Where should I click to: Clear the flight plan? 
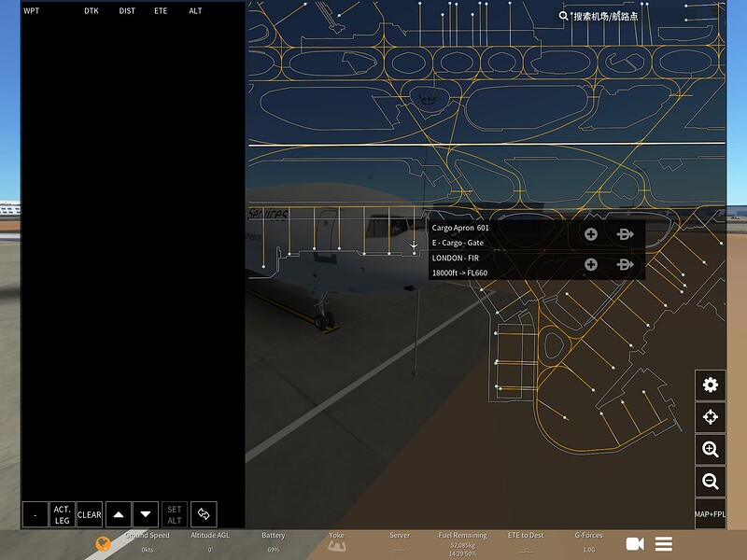click(89, 514)
